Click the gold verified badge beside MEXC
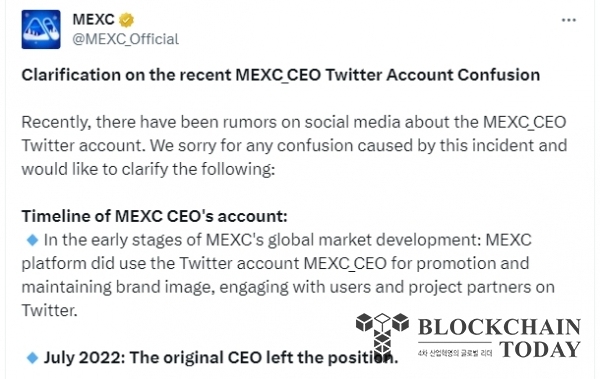Viewport: 600px width, 379px height. pyautogui.click(x=126, y=20)
